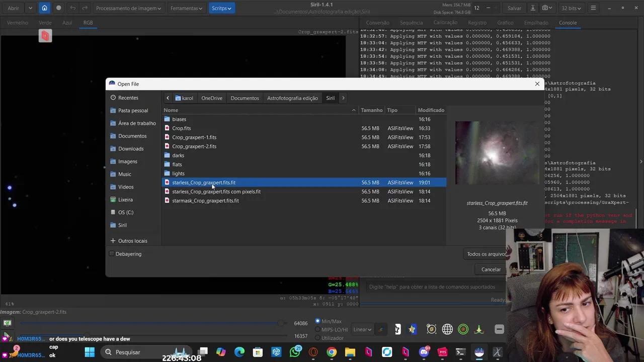Click the green concentric circles icon

click(463, 329)
